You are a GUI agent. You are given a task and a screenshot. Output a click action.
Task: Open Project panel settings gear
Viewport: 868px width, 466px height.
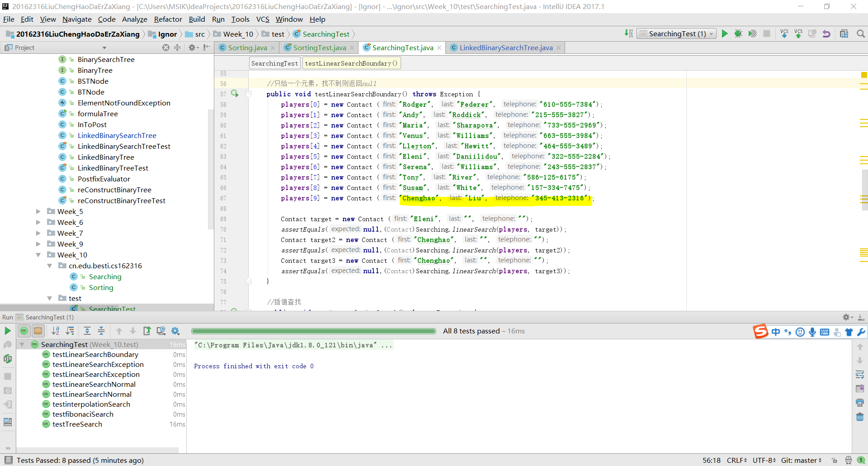pyautogui.click(x=193, y=48)
